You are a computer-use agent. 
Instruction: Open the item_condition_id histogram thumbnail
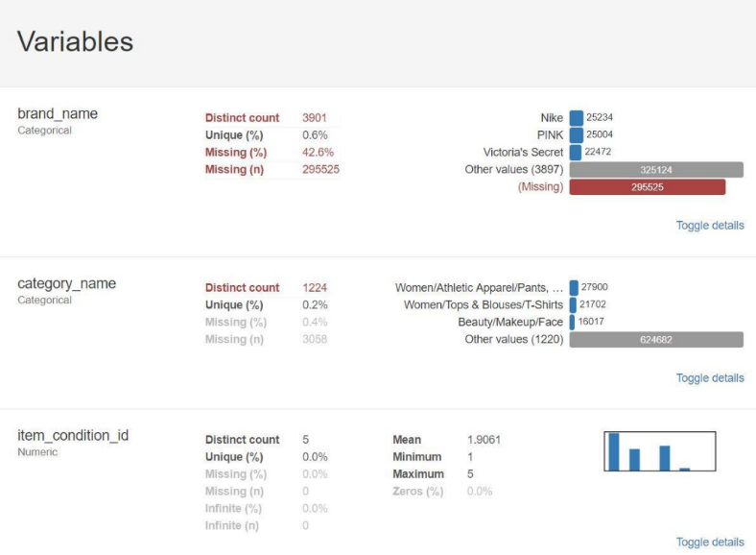(660, 451)
